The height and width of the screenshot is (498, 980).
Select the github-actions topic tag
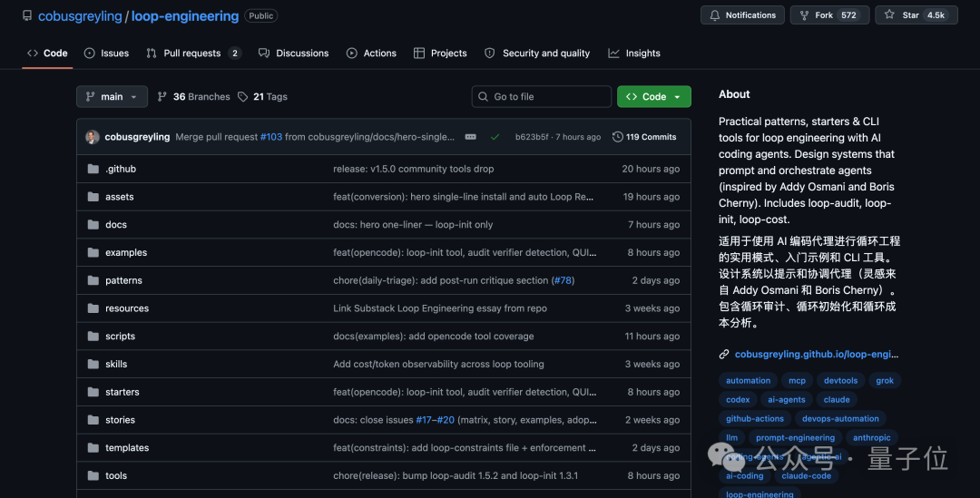click(x=754, y=419)
